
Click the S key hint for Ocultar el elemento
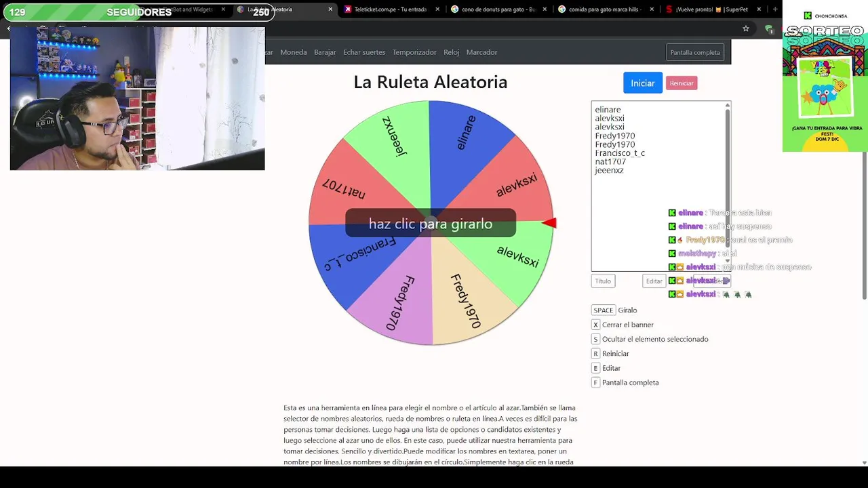click(x=596, y=339)
